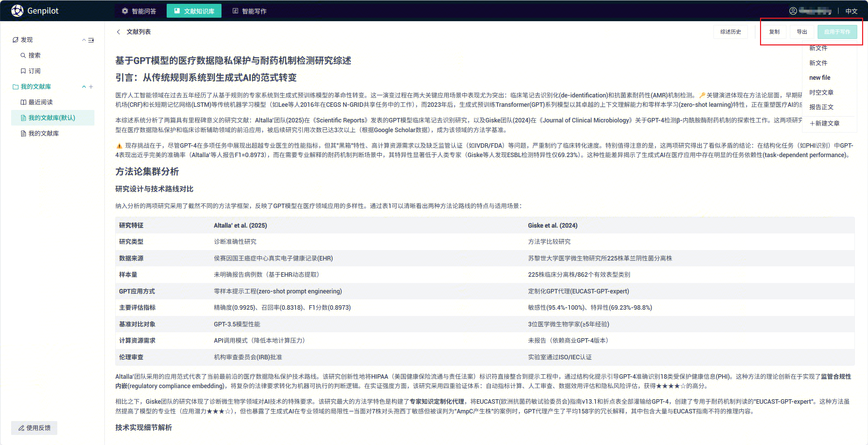Click the Genpilot logo icon

17,11
